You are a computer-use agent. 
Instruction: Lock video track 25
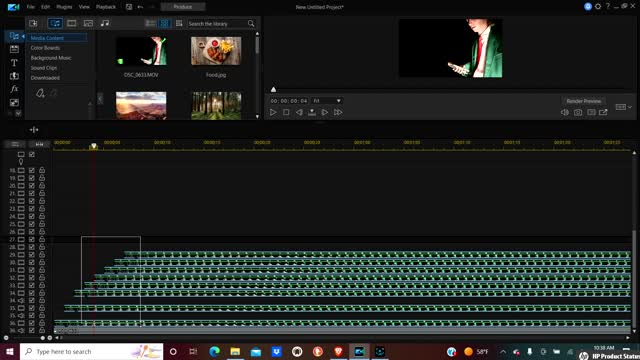[x=42, y=224]
